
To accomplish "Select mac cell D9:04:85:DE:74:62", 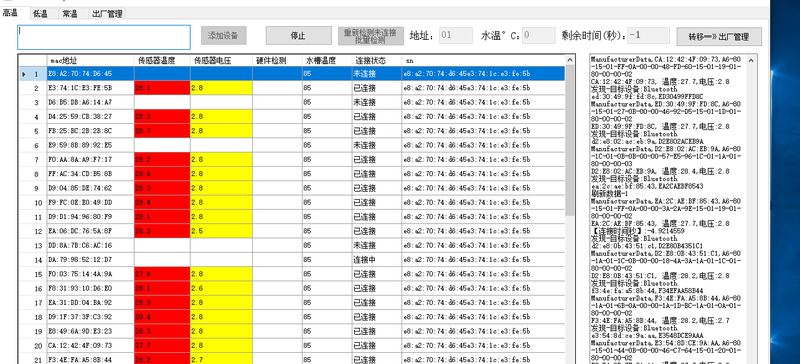I will [x=90, y=188].
